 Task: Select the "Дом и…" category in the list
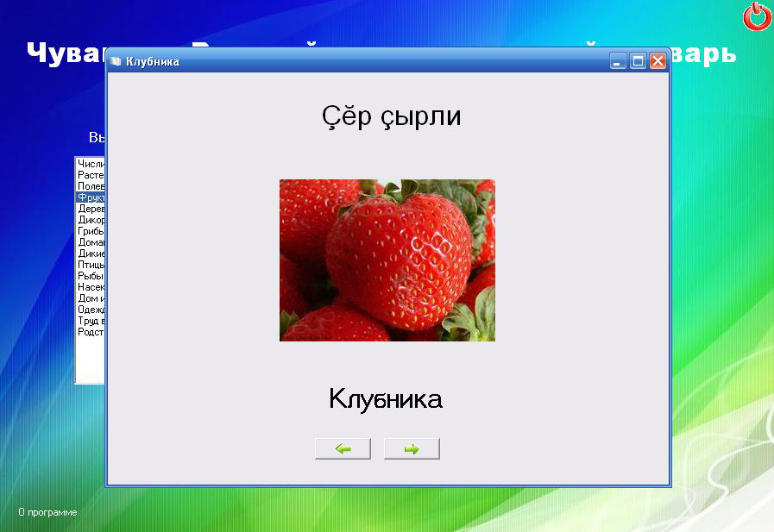(91, 298)
